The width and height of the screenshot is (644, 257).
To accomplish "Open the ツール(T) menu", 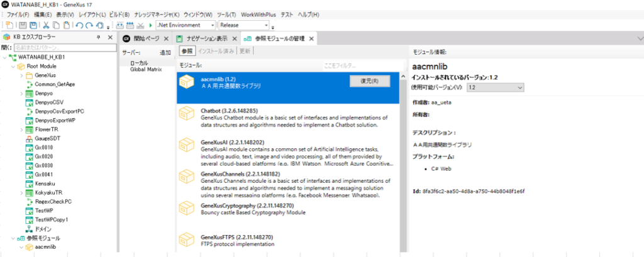I will coord(226,15).
